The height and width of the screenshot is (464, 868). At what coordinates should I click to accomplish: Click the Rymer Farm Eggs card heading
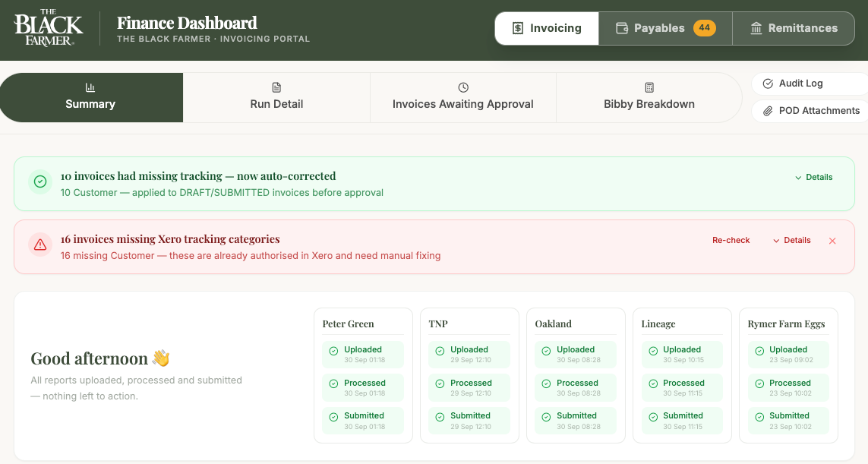pos(786,324)
